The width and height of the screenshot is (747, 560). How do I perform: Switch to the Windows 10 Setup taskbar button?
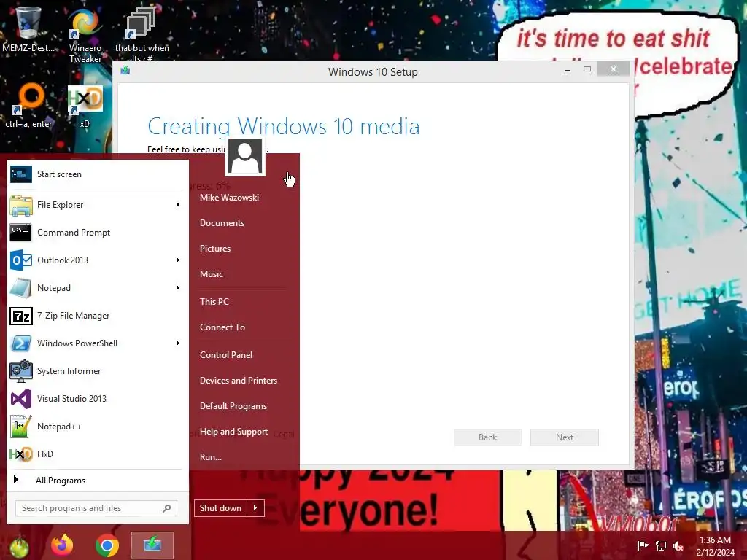coord(152,545)
